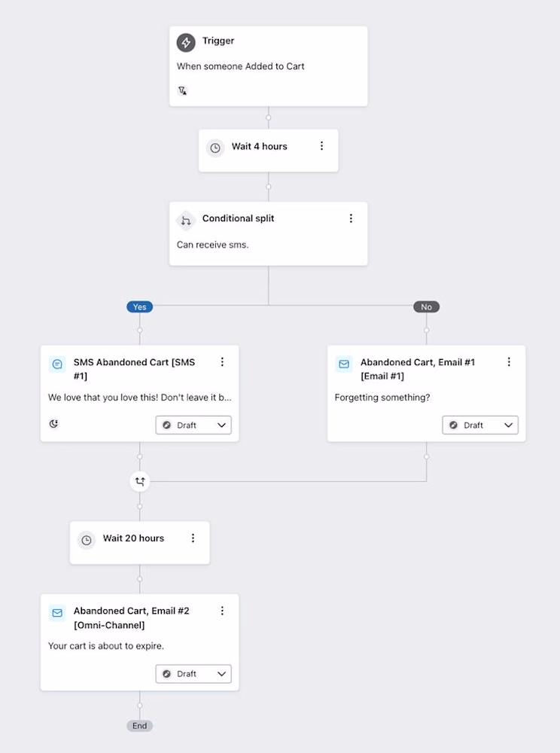Click the merge paths icon below SMS card
560x753 pixels.
pos(140,481)
